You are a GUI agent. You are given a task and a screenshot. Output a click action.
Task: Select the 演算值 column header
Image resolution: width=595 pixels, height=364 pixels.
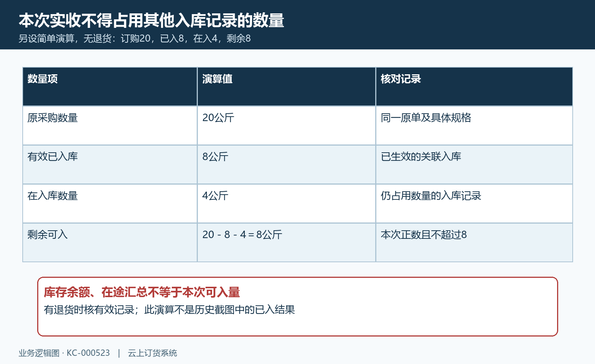(286, 87)
